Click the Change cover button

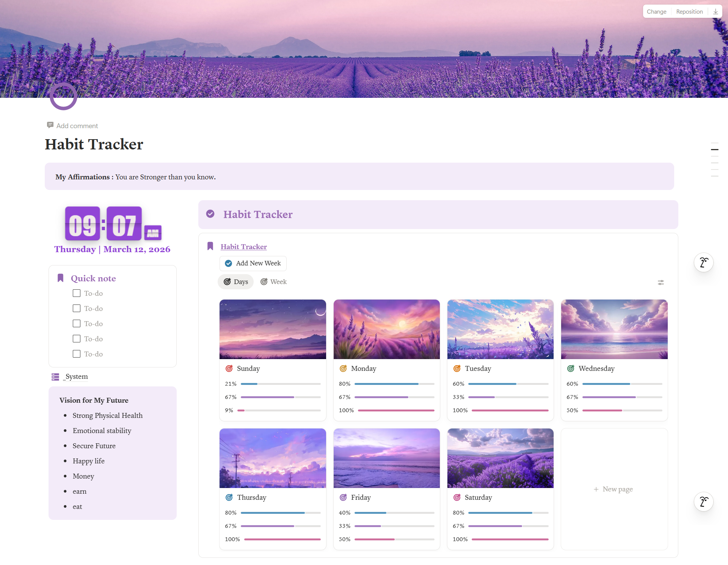click(656, 11)
